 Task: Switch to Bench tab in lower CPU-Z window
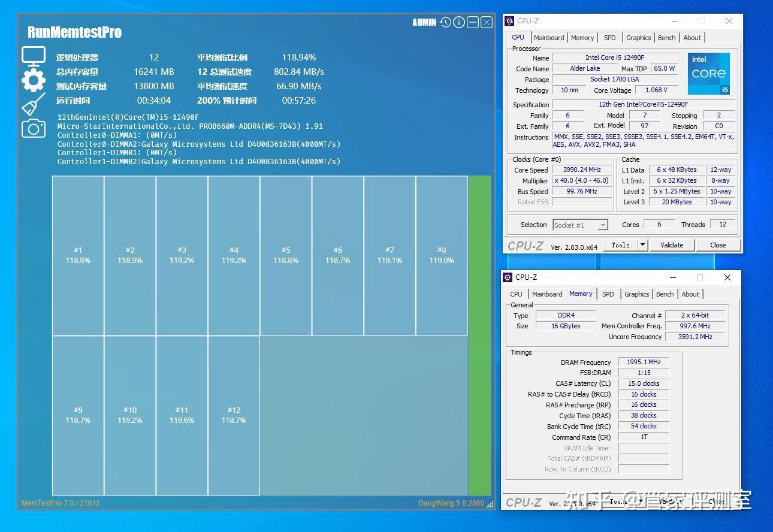click(665, 294)
